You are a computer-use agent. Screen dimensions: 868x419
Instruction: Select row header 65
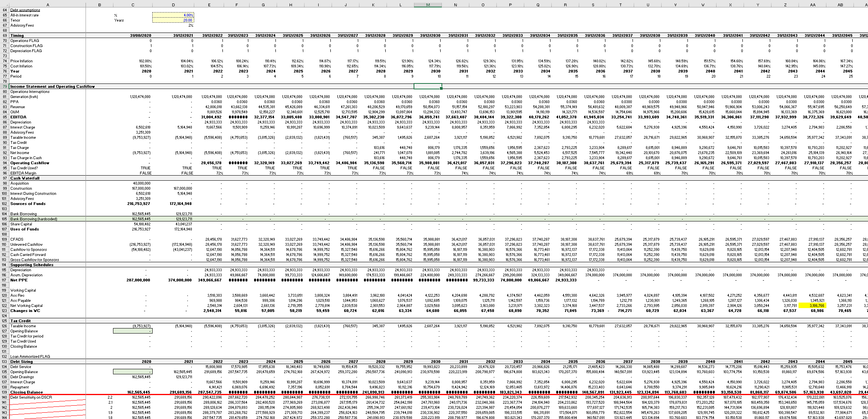[x=5, y=15]
